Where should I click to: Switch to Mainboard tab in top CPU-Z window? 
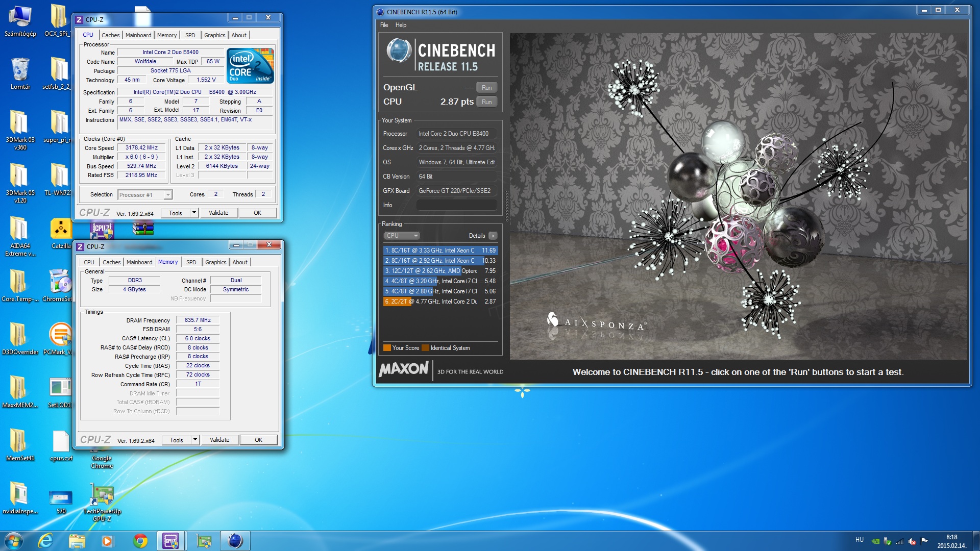coord(138,35)
